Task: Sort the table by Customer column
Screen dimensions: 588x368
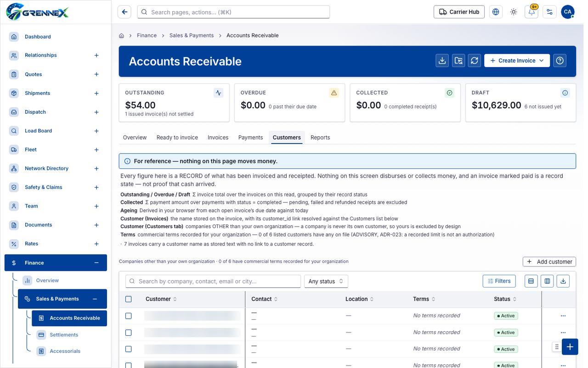Action: [x=161, y=299]
